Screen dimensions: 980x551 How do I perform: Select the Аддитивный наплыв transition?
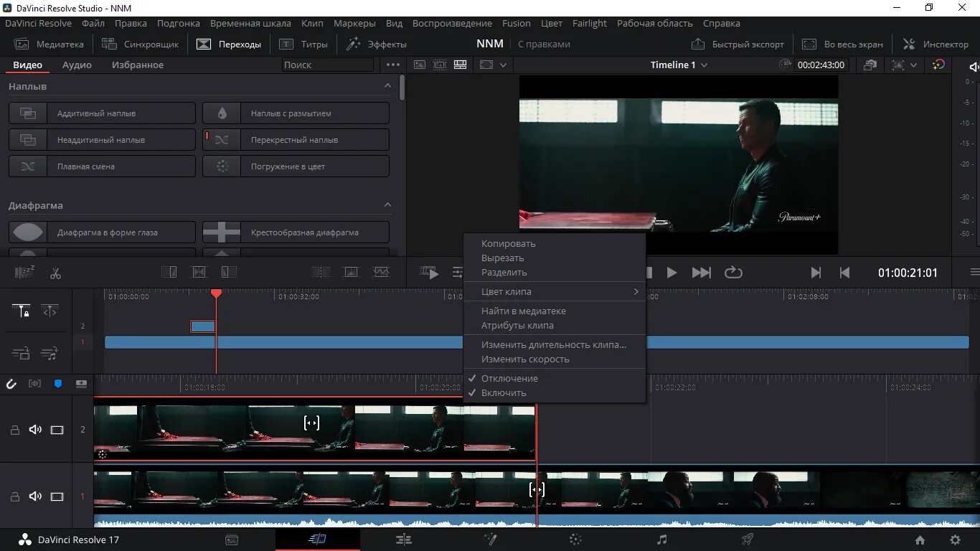coord(102,113)
